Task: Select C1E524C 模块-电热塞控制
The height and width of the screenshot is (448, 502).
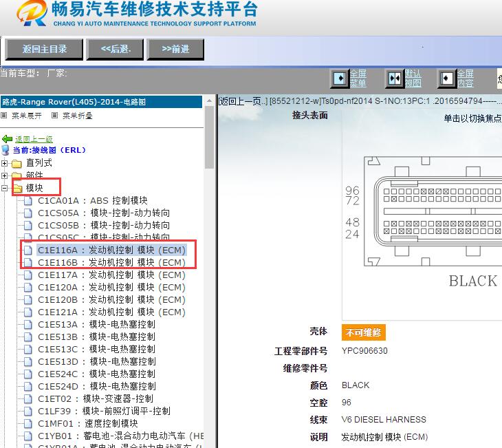Action: point(96,374)
